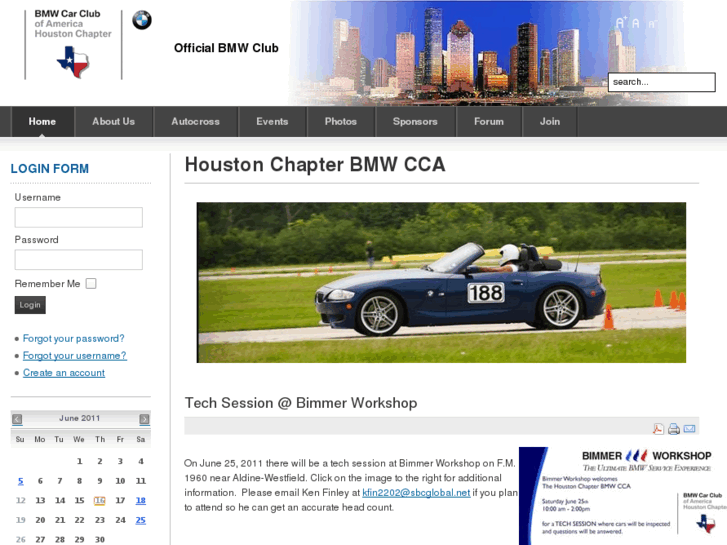727x545 pixels.
Task: Reset font size with the middle A icon
Action: (x=636, y=23)
